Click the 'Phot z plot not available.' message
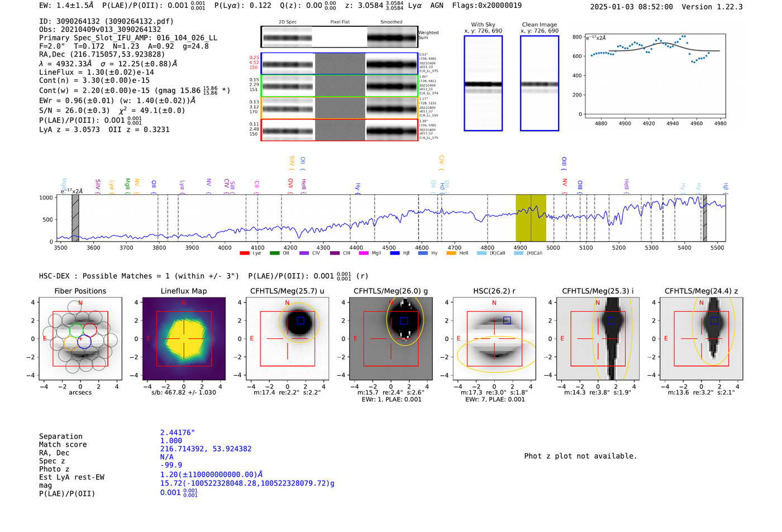 pos(580,456)
